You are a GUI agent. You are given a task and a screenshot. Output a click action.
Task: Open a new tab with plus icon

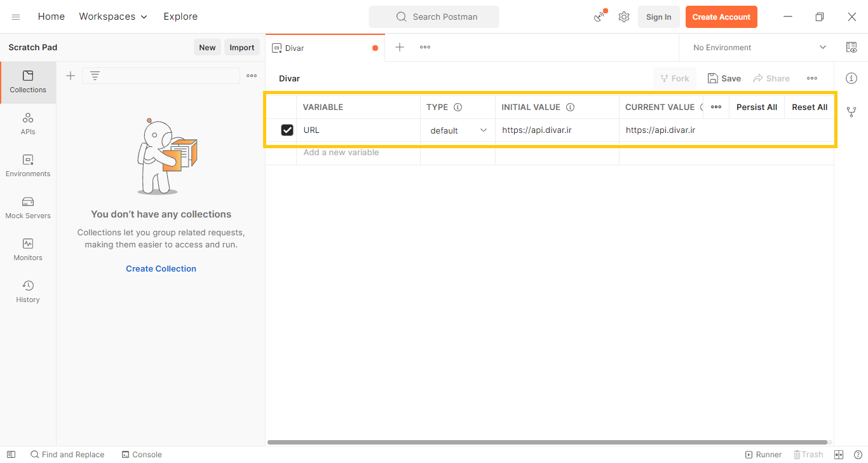[x=400, y=47]
